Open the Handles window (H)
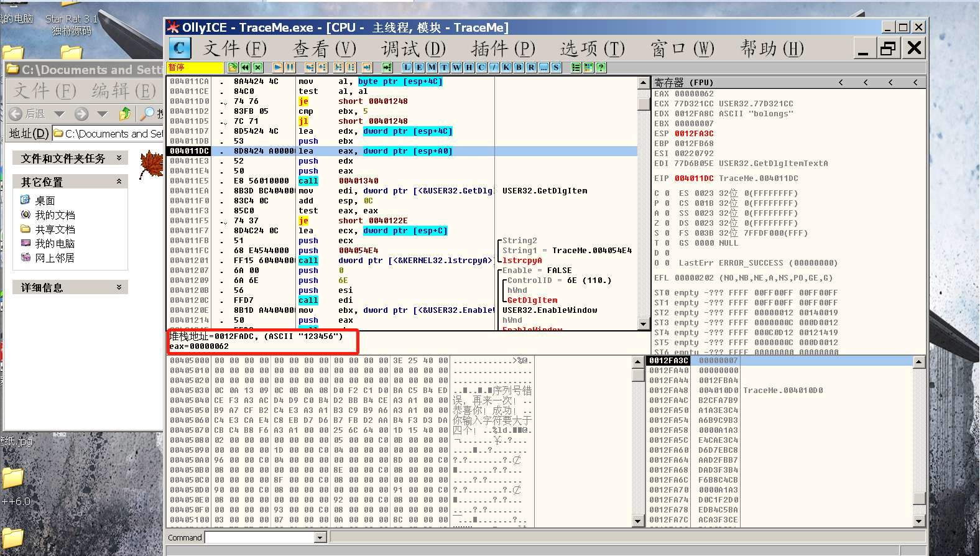 (x=469, y=67)
